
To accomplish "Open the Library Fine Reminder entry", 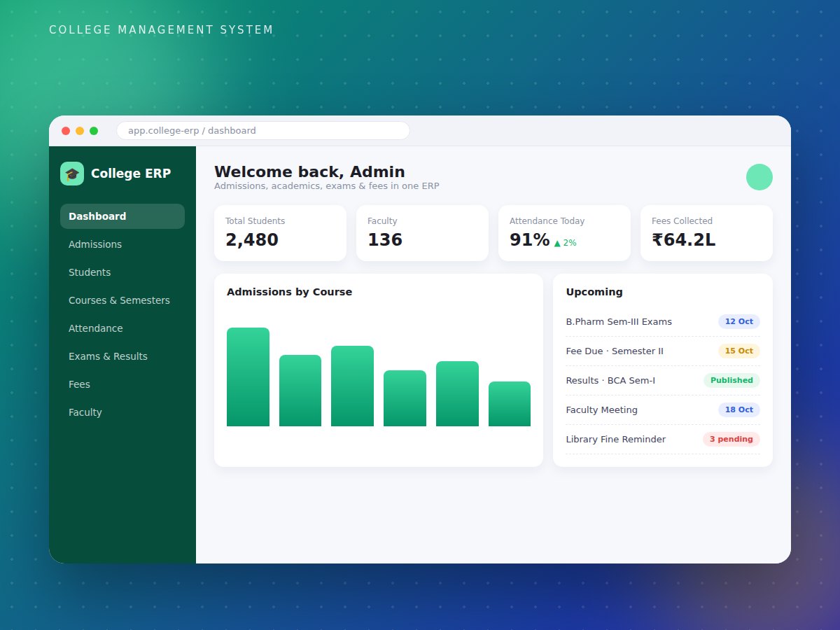I will [x=663, y=440].
